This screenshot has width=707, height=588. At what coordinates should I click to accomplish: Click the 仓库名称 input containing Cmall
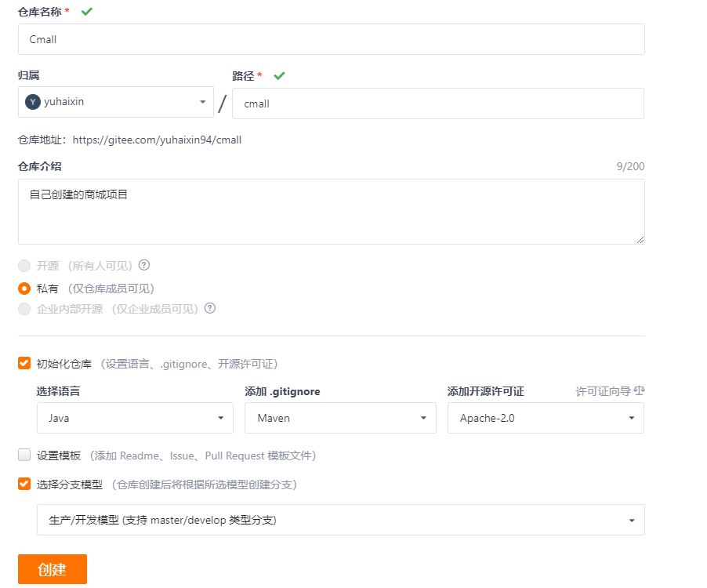332,39
